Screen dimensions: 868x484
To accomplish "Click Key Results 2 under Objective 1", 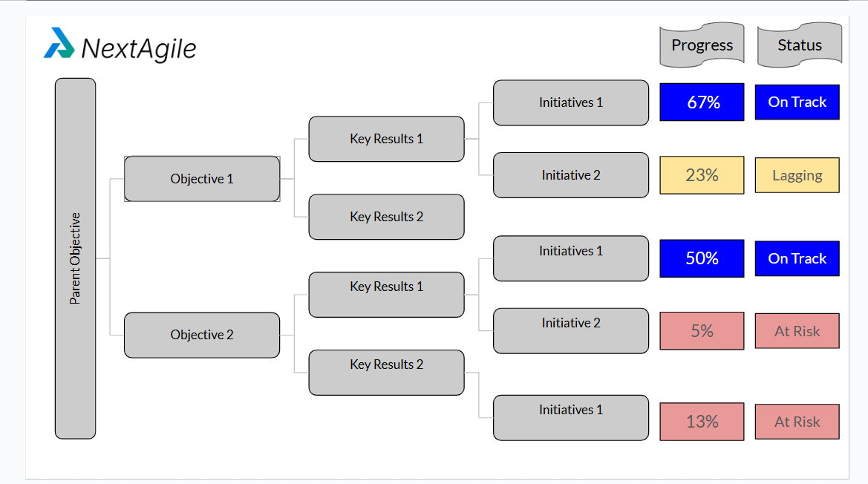I will (386, 217).
